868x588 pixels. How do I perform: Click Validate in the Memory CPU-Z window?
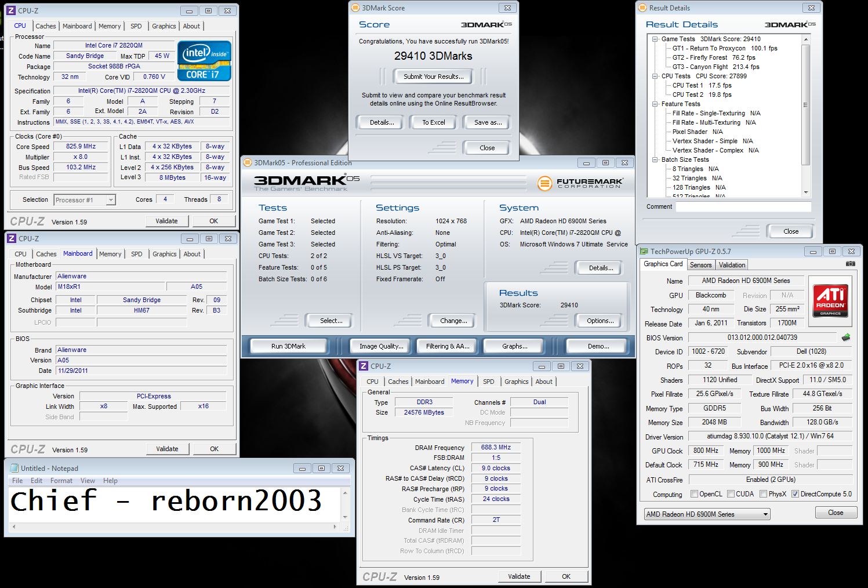point(519,576)
